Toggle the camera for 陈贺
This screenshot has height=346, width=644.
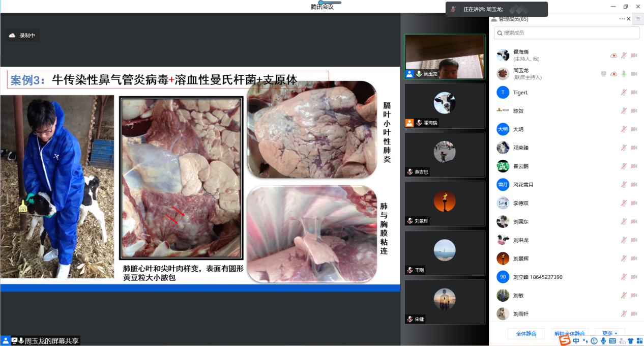[634, 111]
